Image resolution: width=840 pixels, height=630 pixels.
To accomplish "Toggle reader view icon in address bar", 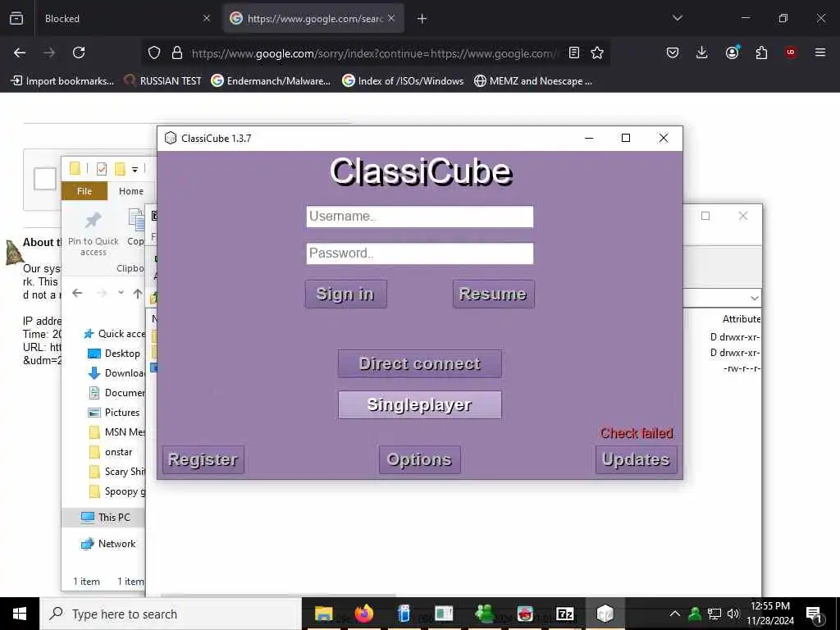I will point(573,52).
